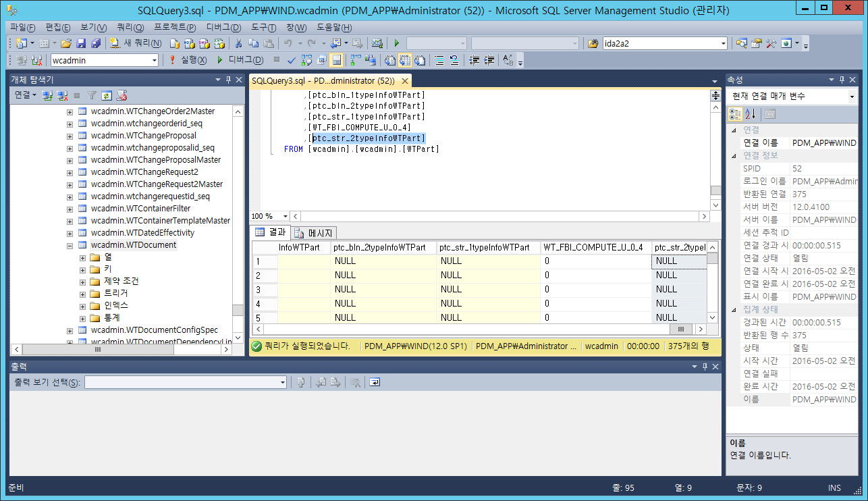Click the 디버그 (Debug) button
The width and height of the screenshot is (868, 501).
[239, 60]
